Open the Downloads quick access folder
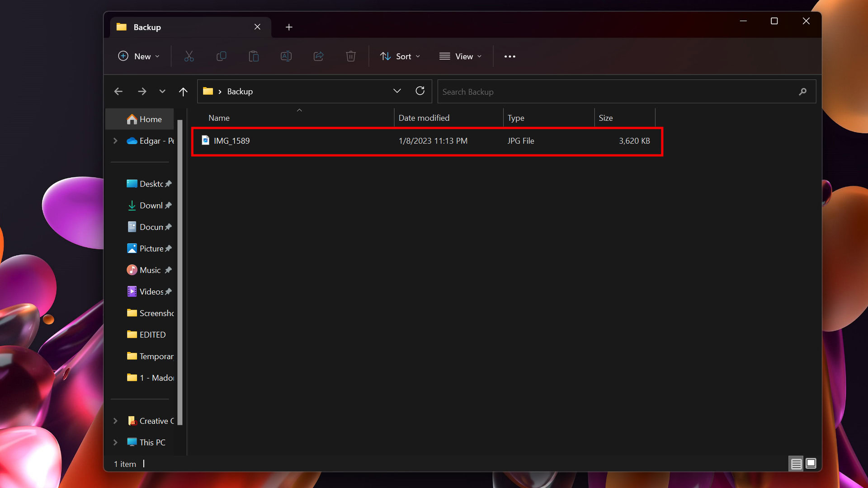The image size is (868, 488). [151, 206]
